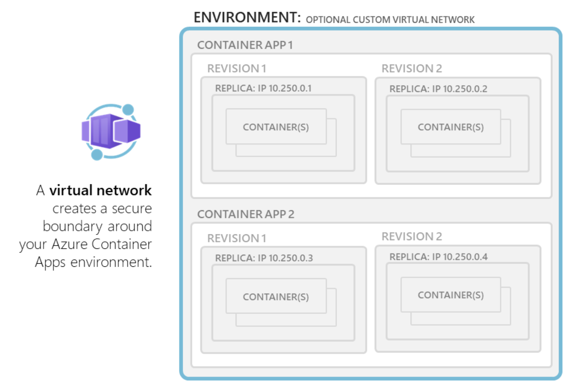Click REVISION 1 label under Container App 1
This screenshot has width=578, height=392.
(x=237, y=68)
